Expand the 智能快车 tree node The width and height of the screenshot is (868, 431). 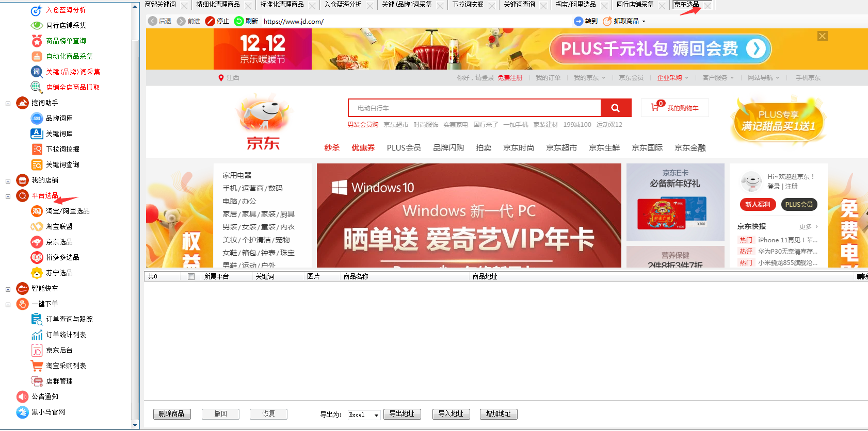click(8, 289)
